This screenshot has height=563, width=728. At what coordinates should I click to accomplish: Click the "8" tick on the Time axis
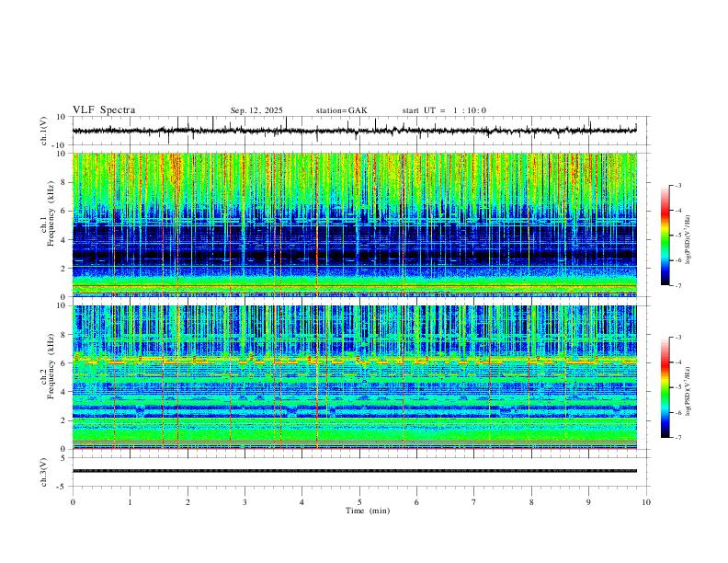click(x=531, y=502)
